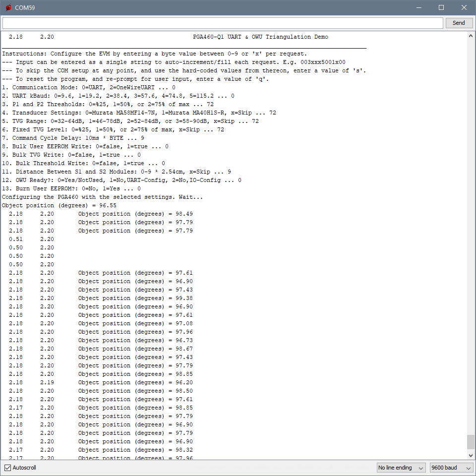
Task: Click the COM59 window app icon
Action: pyautogui.click(x=8, y=7)
